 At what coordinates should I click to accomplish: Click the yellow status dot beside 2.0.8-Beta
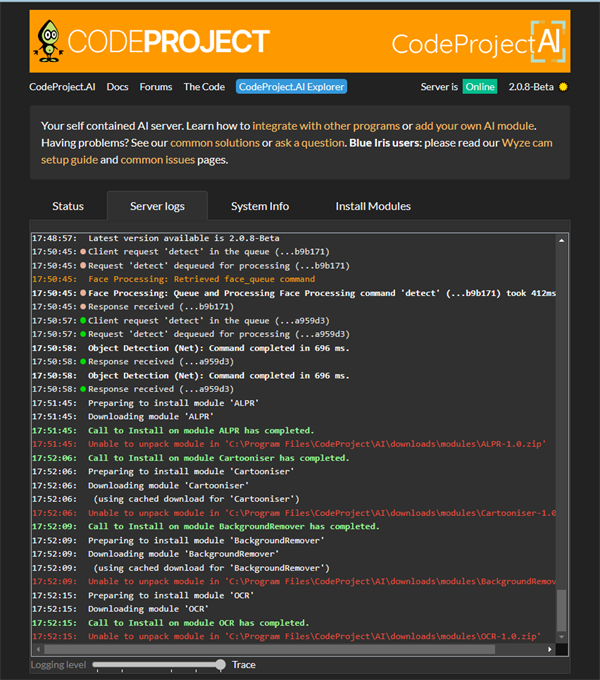[563, 87]
